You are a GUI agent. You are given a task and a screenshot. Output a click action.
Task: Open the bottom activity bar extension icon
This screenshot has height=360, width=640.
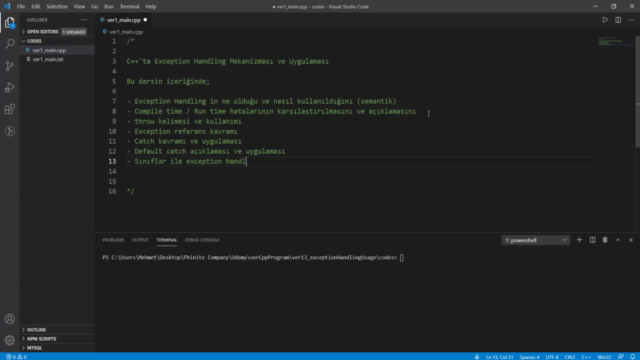[x=9, y=131]
